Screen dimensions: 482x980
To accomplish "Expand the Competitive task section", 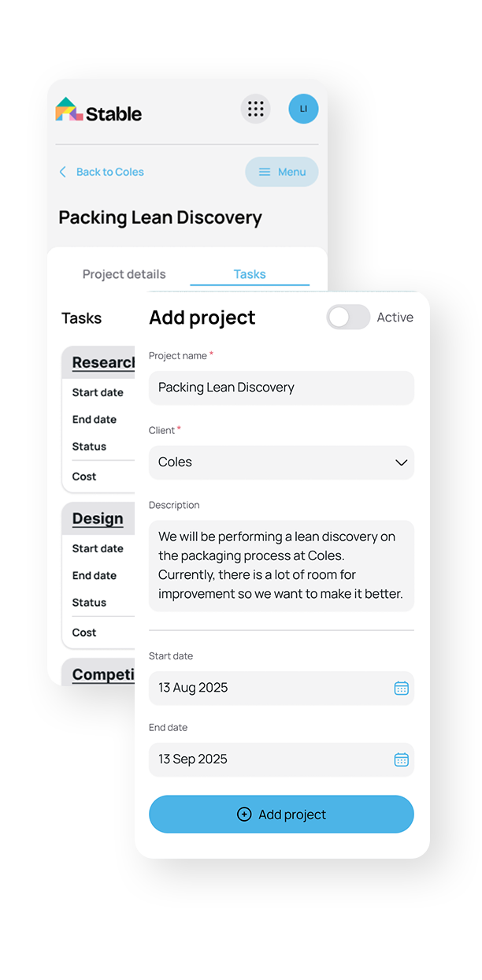I will 101,674.
